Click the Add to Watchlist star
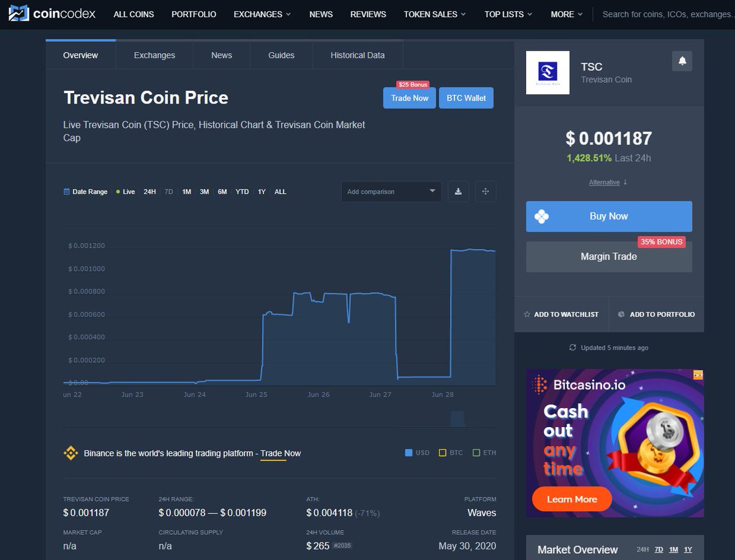The width and height of the screenshot is (735, 560). point(527,314)
